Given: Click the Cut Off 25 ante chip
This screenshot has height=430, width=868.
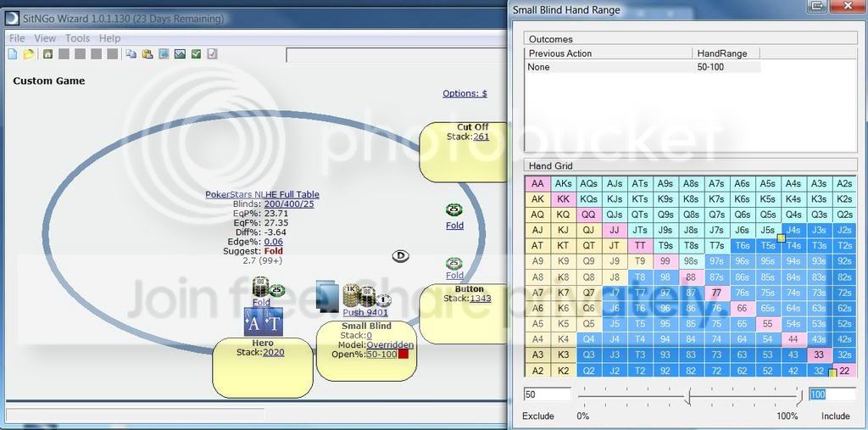Looking at the screenshot, I should point(454,210).
